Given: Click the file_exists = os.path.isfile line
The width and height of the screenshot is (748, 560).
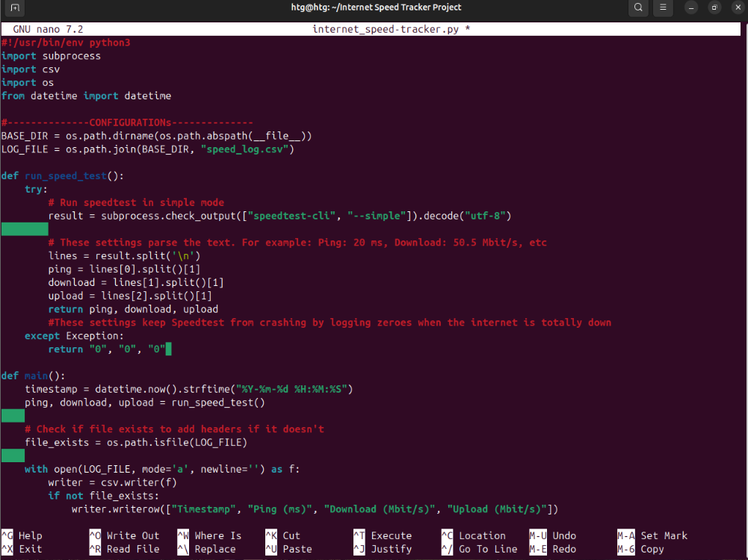Looking at the screenshot, I should click(136, 443).
